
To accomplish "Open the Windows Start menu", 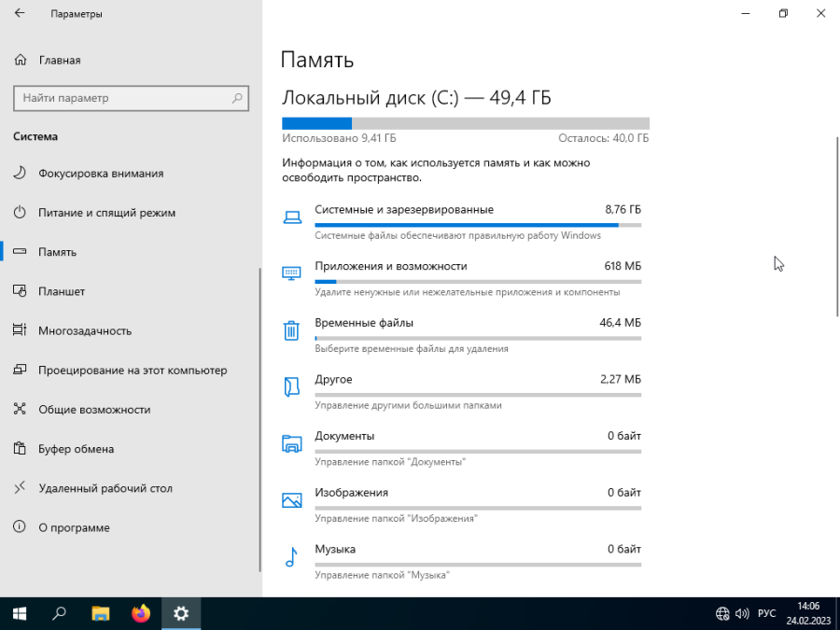I will click(x=20, y=613).
